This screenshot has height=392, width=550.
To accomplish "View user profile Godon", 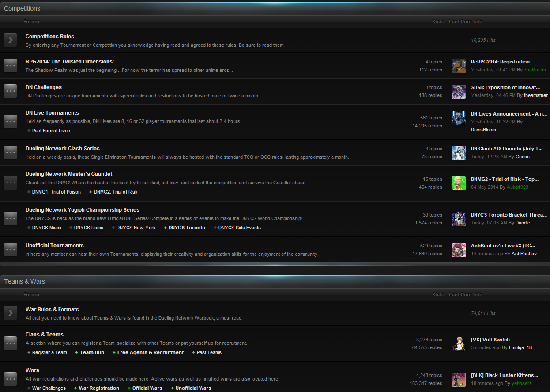I will pos(523,157).
